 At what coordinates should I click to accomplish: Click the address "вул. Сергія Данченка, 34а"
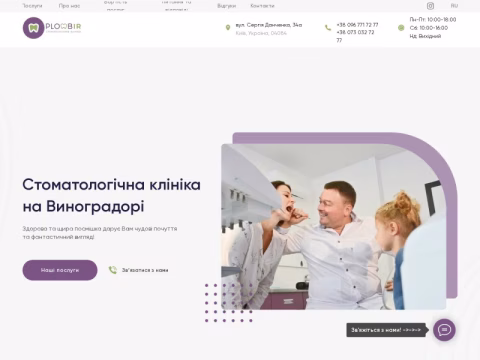coord(269,25)
